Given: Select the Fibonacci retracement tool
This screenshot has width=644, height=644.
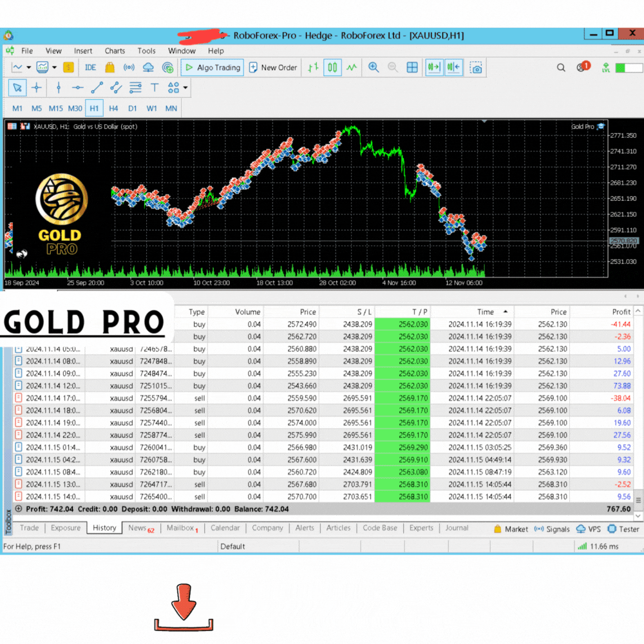Looking at the screenshot, I should [x=135, y=88].
